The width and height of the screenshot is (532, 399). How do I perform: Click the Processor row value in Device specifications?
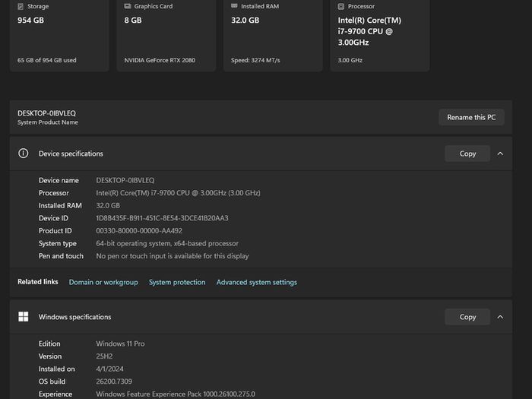point(178,193)
